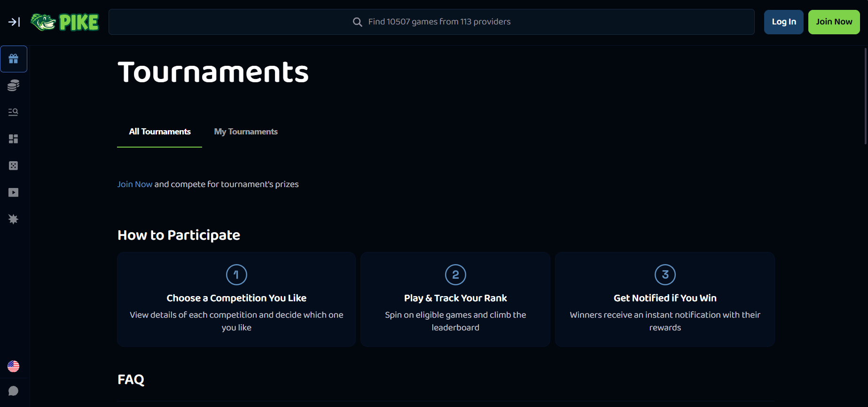The width and height of the screenshot is (868, 407).
Task: Click the games search field
Action: pyautogui.click(x=431, y=22)
